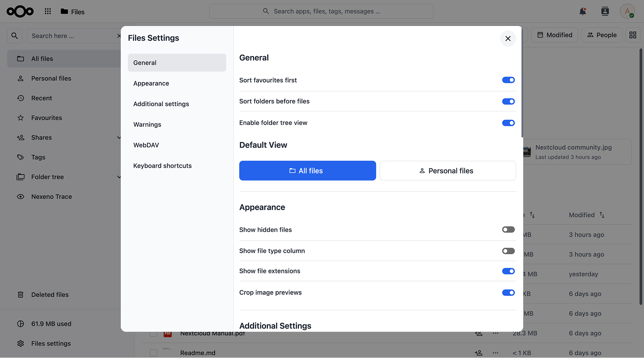This screenshot has width=644, height=358.
Task: Click the storage usage pie icon
Action: pos(20,324)
